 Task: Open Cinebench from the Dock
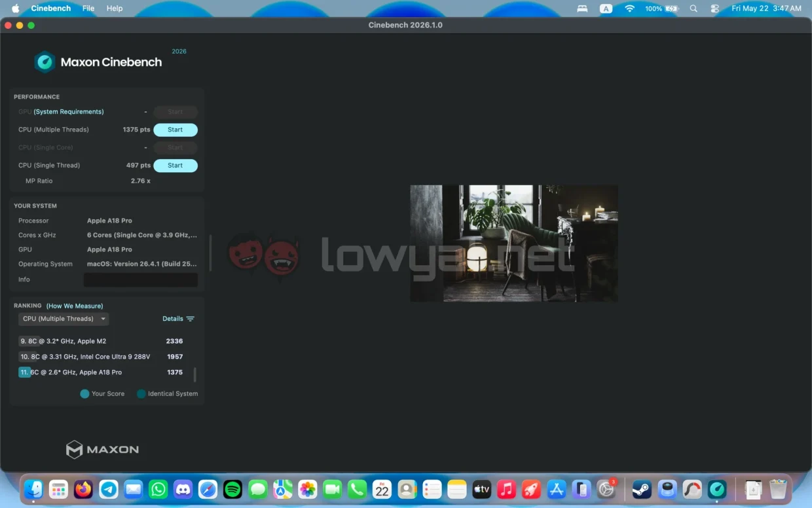pyautogui.click(x=717, y=489)
